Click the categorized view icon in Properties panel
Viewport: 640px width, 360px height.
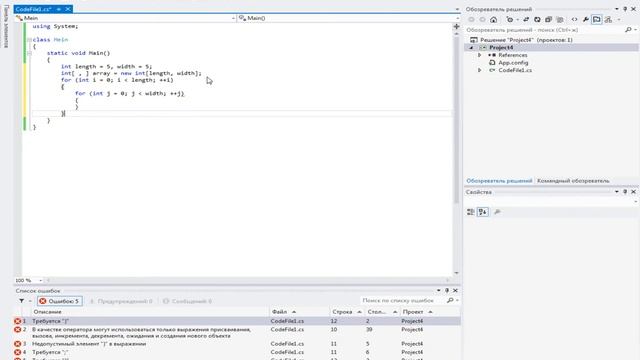(x=471, y=212)
